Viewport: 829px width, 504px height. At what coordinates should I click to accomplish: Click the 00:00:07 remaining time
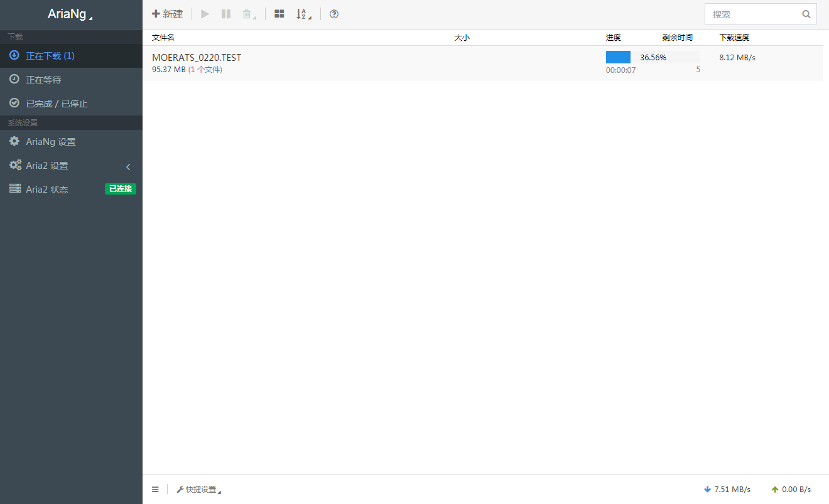pos(621,70)
